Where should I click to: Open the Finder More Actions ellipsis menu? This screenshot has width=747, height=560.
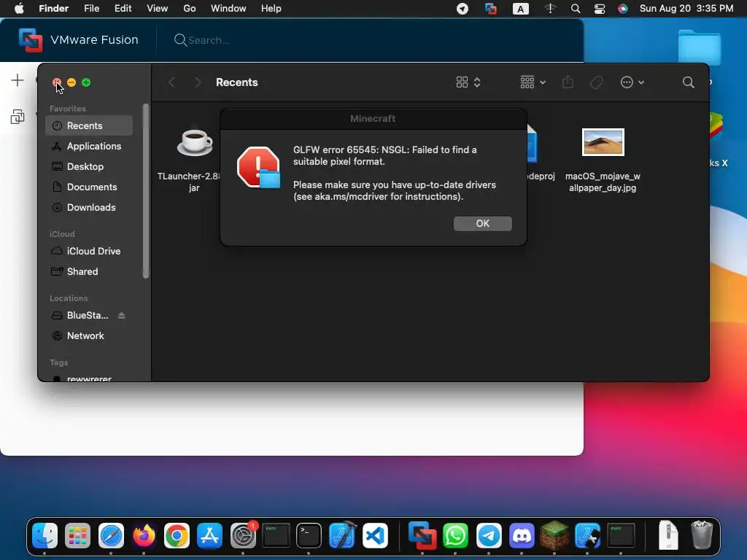[632, 82]
